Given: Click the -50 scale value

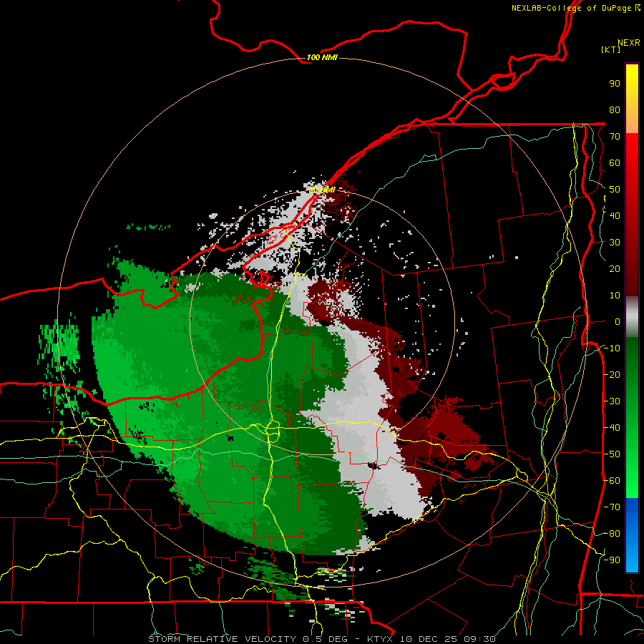Looking at the screenshot, I should [x=612, y=454].
